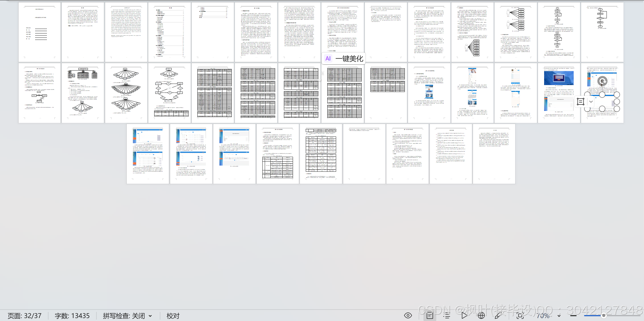644x321 pixels.
Task: Switch to outline view
Action: click(x=447, y=316)
